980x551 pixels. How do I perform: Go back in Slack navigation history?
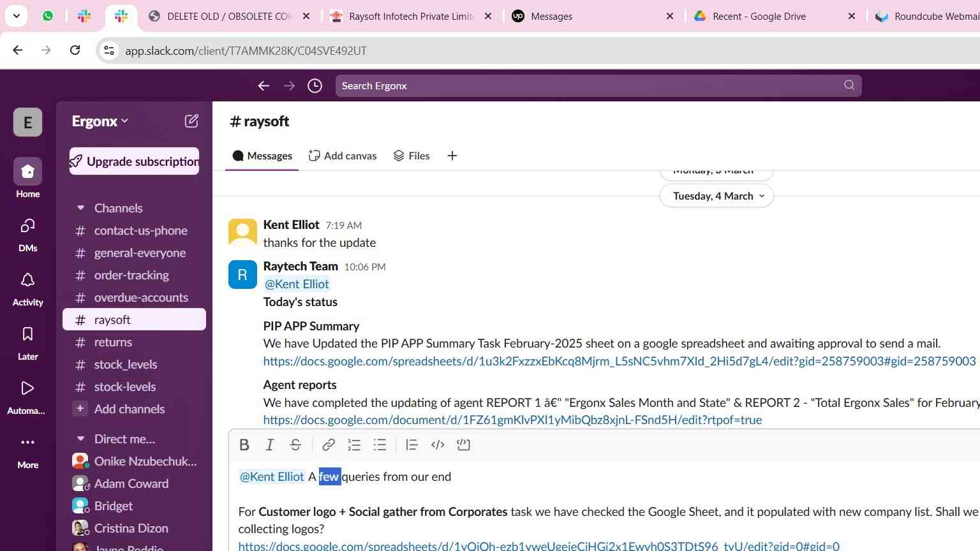point(264,85)
